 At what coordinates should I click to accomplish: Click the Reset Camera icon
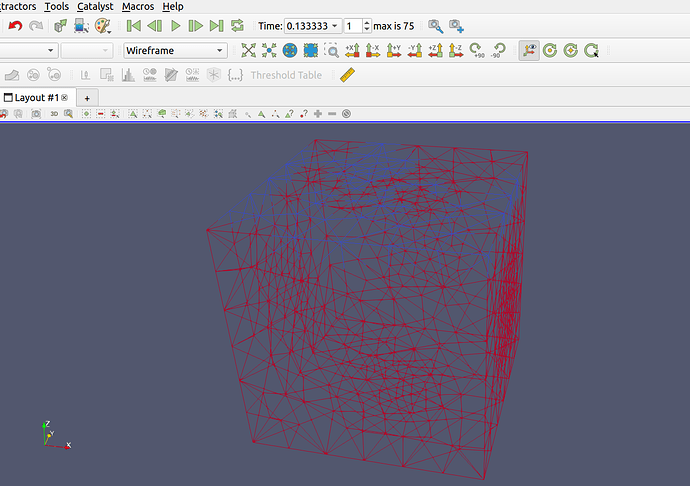(x=249, y=50)
